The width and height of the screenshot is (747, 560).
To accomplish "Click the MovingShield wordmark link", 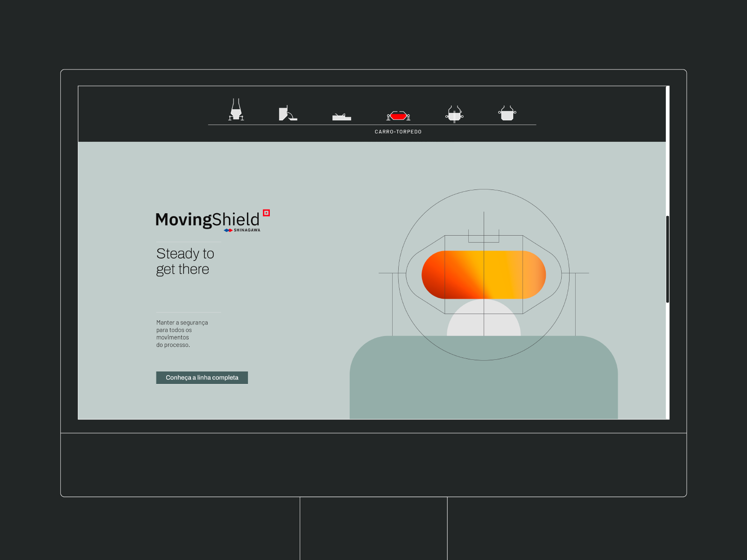I will pos(208,219).
